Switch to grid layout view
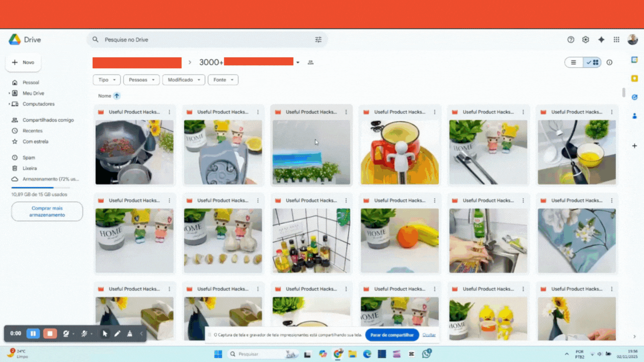This screenshot has height=362, width=644. point(593,62)
